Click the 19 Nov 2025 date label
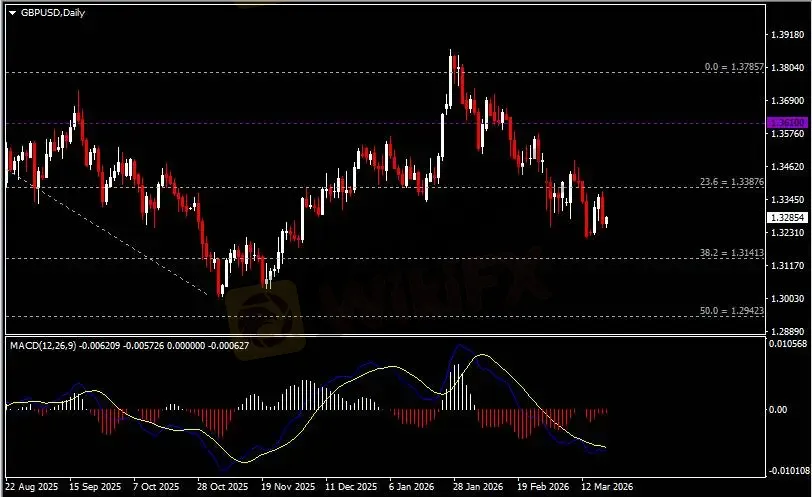This screenshot has width=812, height=497. (x=288, y=487)
